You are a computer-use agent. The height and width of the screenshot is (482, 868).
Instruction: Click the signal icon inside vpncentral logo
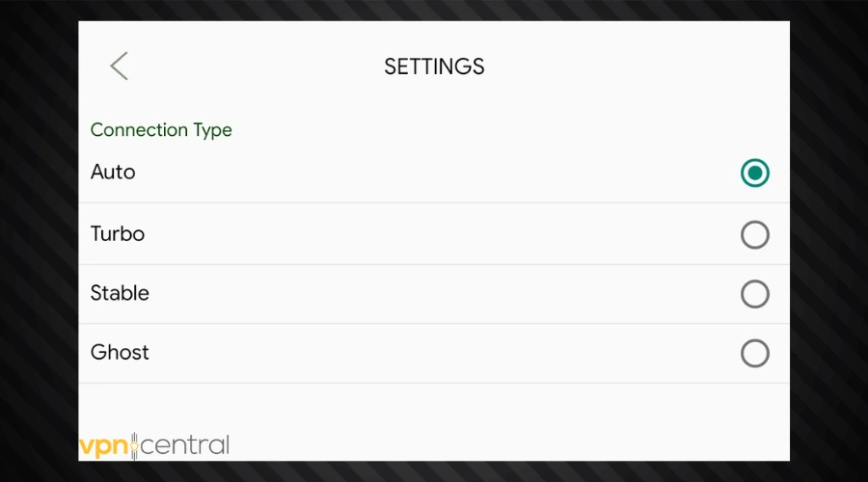click(x=135, y=445)
